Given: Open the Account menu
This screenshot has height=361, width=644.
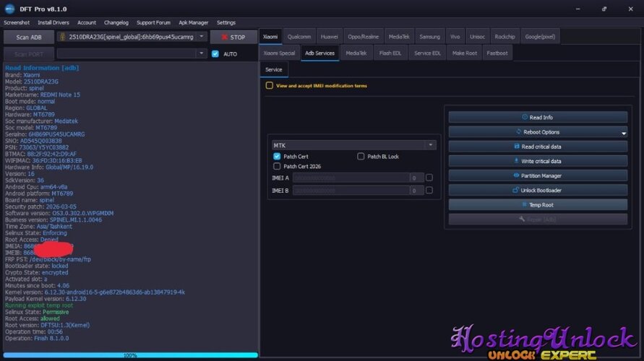Looking at the screenshot, I should click(x=86, y=22).
